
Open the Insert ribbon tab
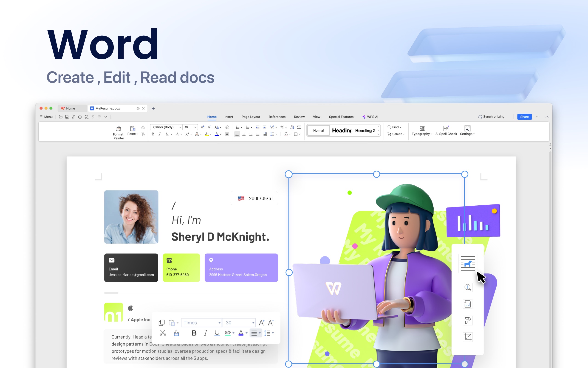[229, 117]
